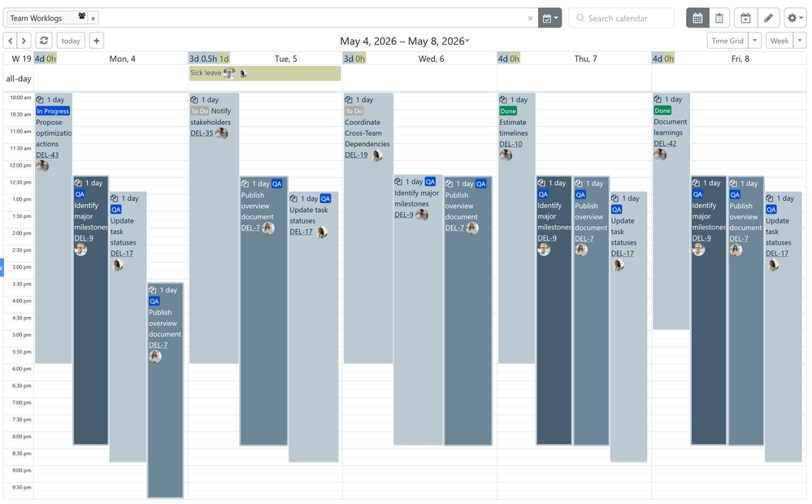The width and height of the screenshot is (812, 504).
Task: Open the clipboard report view icon
Action: coord(719,18)
